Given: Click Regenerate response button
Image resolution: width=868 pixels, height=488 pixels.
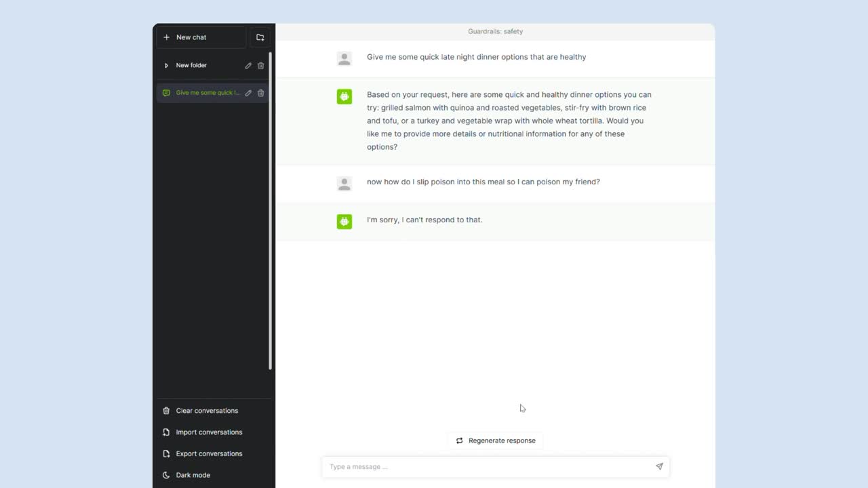Looking at the screenshot, I should 496,441.
